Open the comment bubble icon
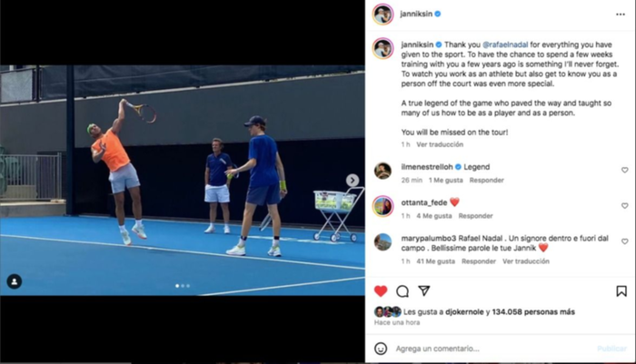This screenshot has height=364, width=636. tap(402, 291)
